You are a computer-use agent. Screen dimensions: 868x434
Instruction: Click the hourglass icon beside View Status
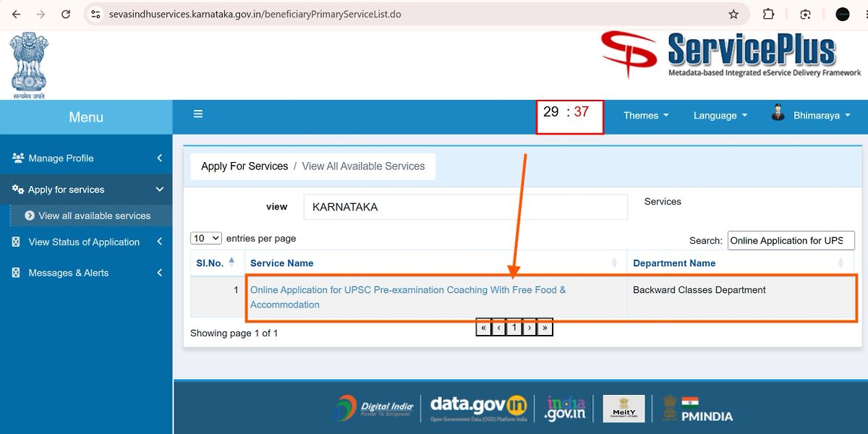[x=16, y=242]
